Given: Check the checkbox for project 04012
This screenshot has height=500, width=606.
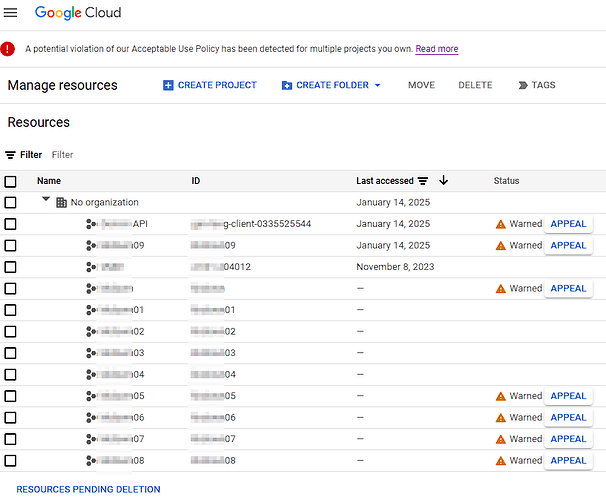Looking at the screenshot, I should [x=10, y=267].
